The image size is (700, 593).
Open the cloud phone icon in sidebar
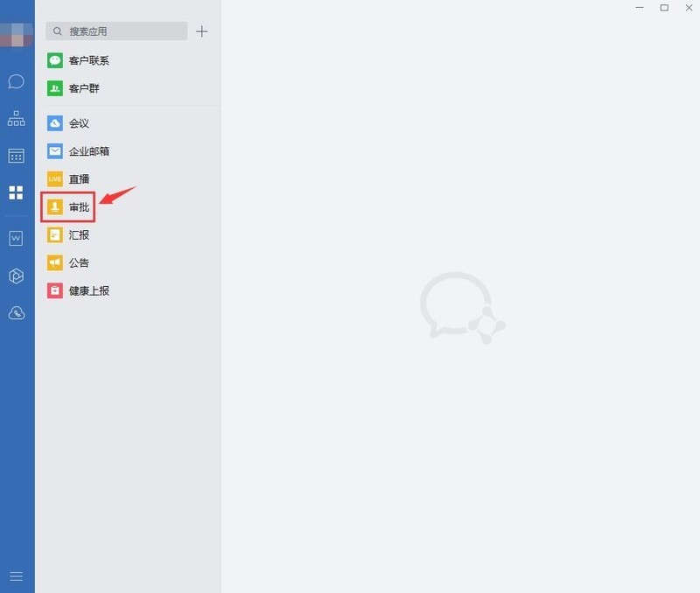tap(16, 313)
